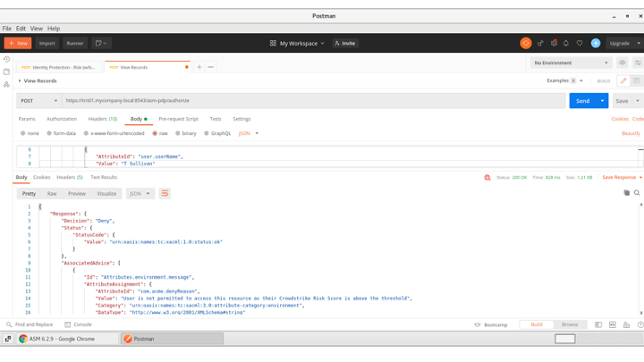The width and height of the screenshot is (644, 362).
Task: Search the response with magnifier icon
Action: pyautogui.click(x=637, y=193)
